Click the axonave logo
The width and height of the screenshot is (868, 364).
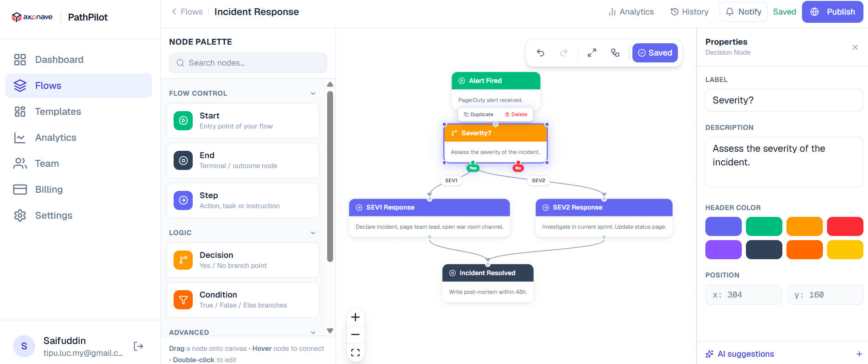pyautogui.click(x=32, y=17)
